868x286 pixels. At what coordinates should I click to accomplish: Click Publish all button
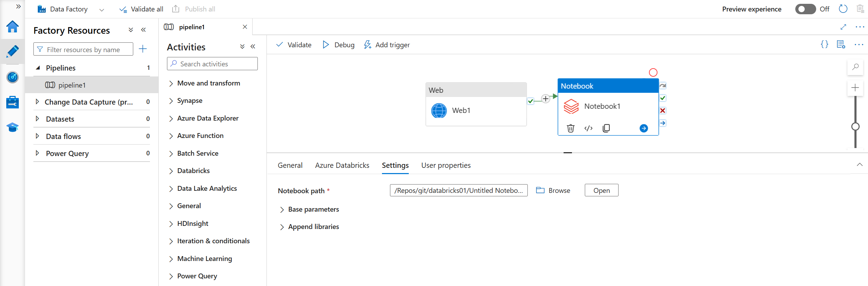tap(194, 9)
